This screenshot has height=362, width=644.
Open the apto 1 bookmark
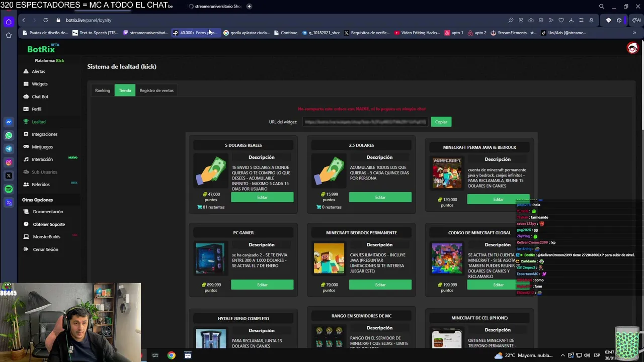pyautogui.click(x=454, y=33)
